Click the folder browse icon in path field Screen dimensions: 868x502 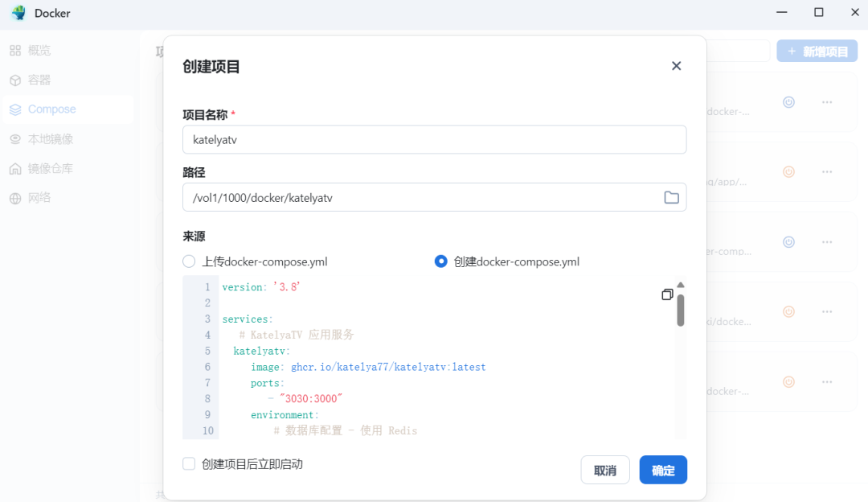(671, 197)
